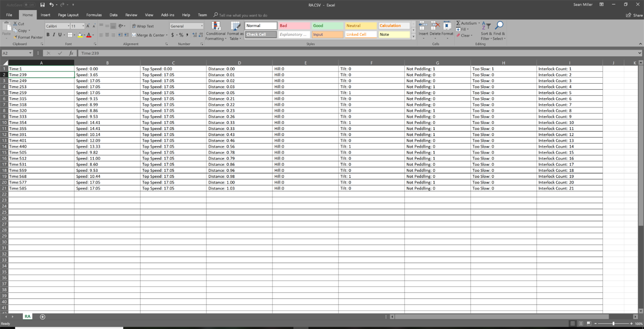
Task: Apply yellow Fill Color
Action: point(80,35)
